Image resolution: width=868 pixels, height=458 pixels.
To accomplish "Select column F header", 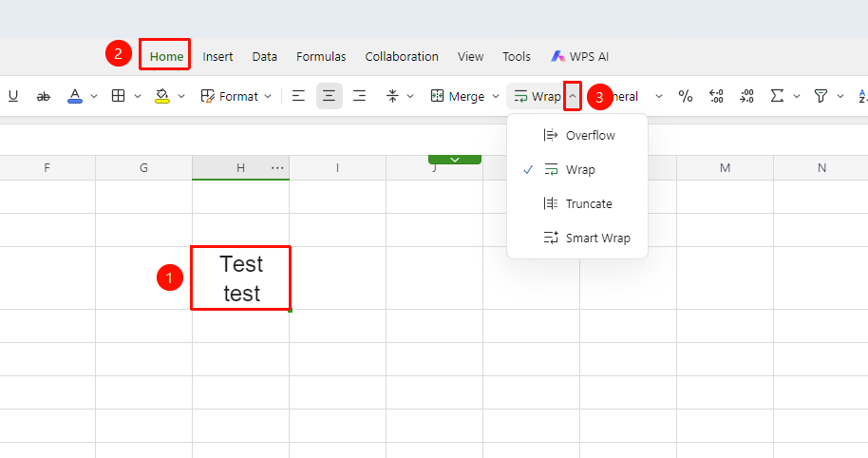I will (47, 168).
